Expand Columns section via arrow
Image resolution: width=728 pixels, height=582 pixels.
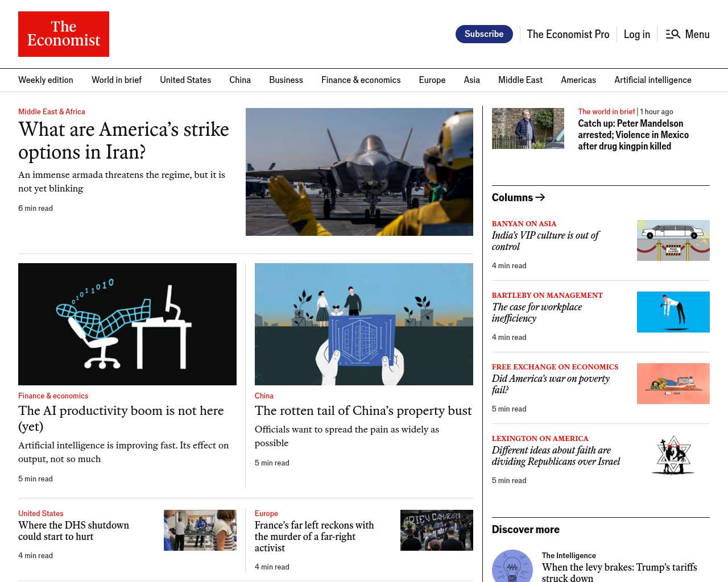tap(540, 197)
